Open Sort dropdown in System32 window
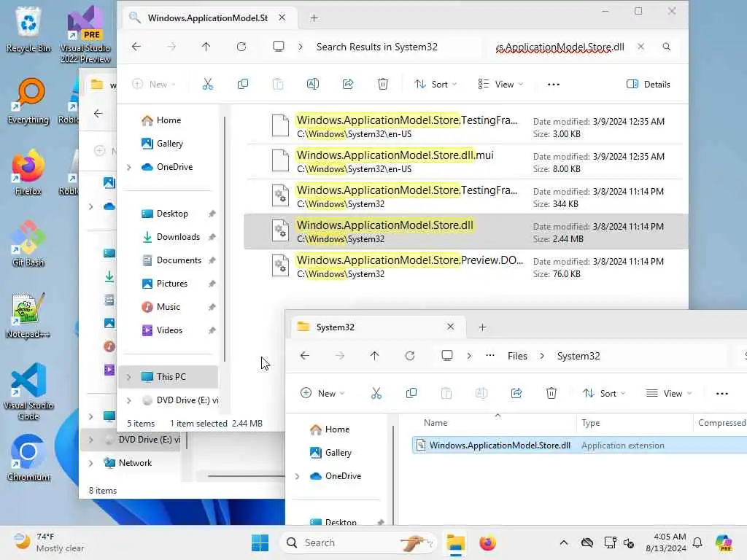The image size is (747, 560). coord(603,393)
